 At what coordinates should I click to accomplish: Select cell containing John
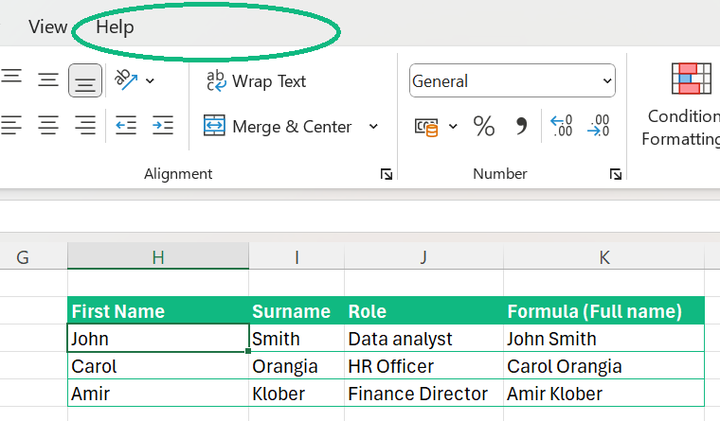[158, 338]
